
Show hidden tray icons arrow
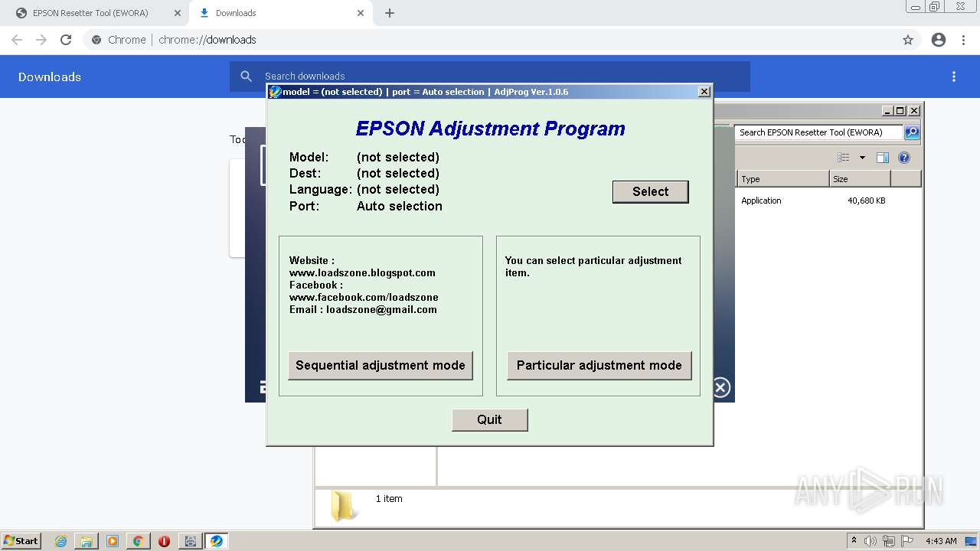click(854, 541)
